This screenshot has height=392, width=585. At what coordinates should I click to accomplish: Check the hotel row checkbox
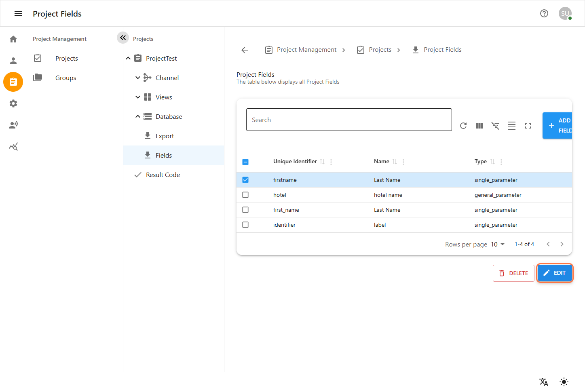coord(245,194)
